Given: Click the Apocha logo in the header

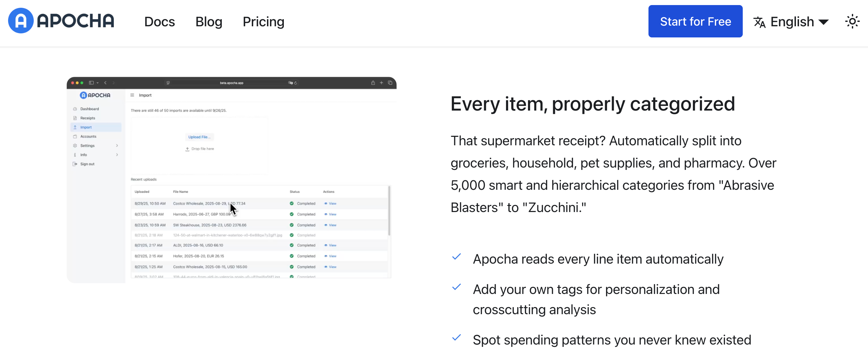Looking at the screenshot, I should click(61, 21).
